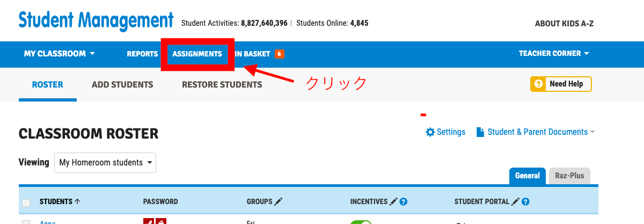Click the Need Help button

pos(561,84)
